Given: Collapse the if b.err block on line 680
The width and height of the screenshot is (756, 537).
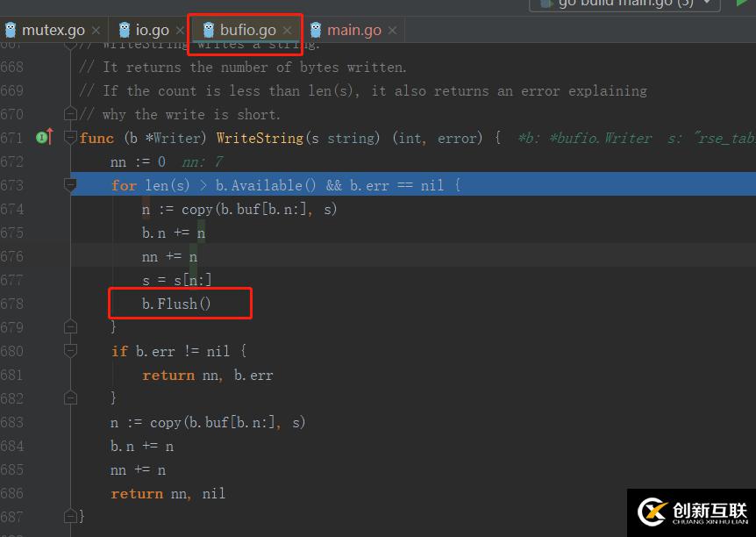Looking at the screenshot, I should point(70,351).
